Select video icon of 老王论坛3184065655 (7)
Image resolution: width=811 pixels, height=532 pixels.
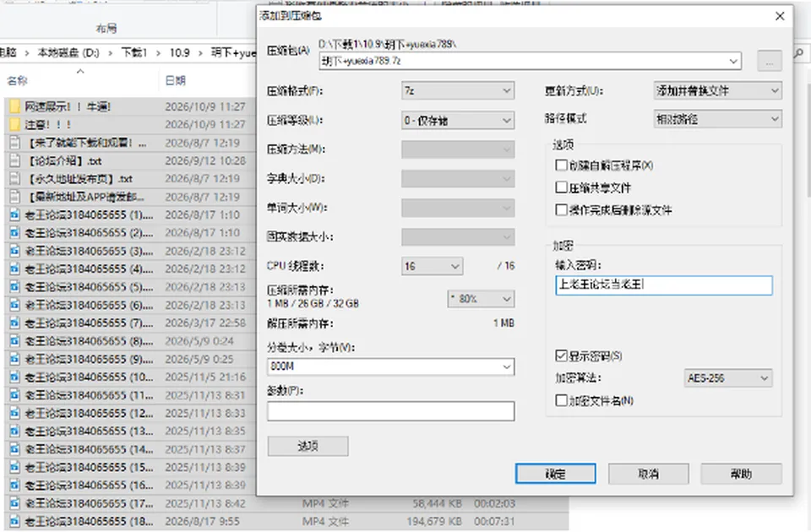(x=15, y=323)
